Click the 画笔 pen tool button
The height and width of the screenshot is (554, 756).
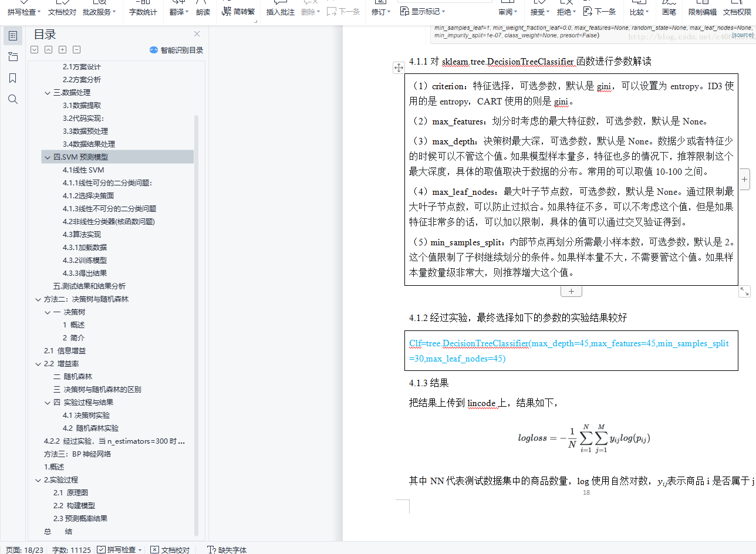tap(669, 12)
